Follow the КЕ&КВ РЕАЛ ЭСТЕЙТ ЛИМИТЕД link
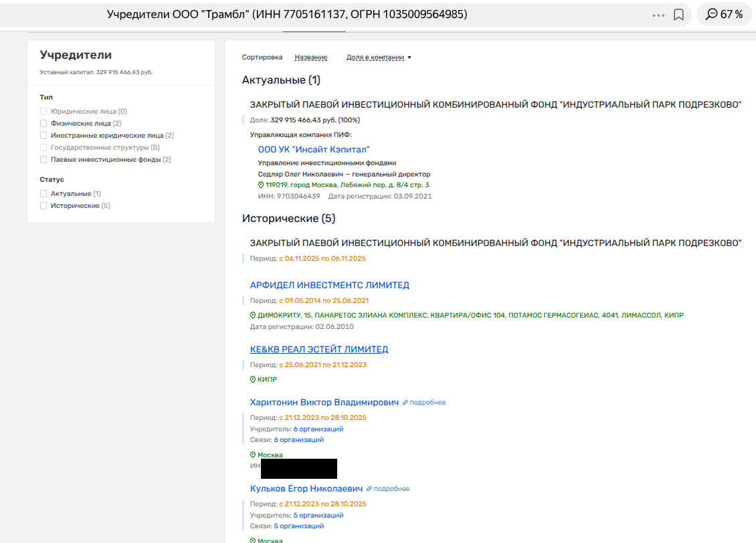756x543 pixels. pyautogui.click(x=318, y=350)
